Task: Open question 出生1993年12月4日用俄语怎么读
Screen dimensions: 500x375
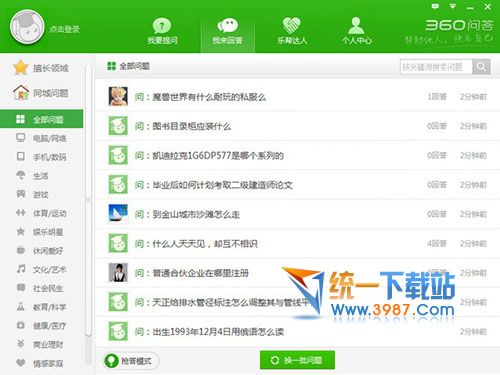Action: (218, 332)
